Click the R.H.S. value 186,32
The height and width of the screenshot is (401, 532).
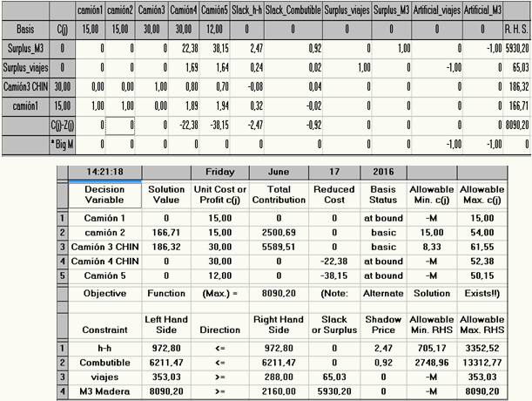pyautogui.click(x=517, y=87)
